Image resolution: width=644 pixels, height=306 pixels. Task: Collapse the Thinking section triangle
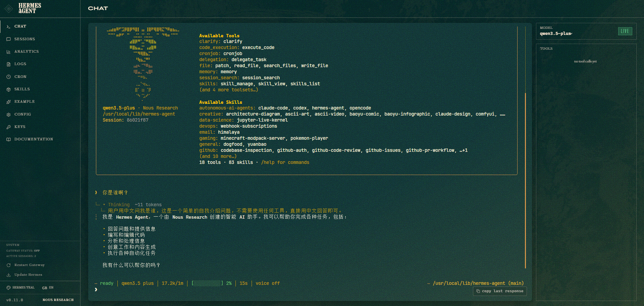(x=104, y=205)
